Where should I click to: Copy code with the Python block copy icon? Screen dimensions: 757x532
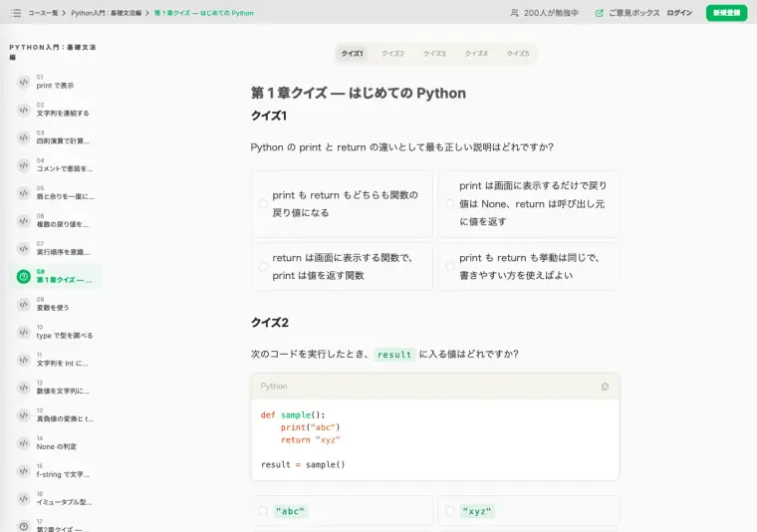[x=605, y=387]
